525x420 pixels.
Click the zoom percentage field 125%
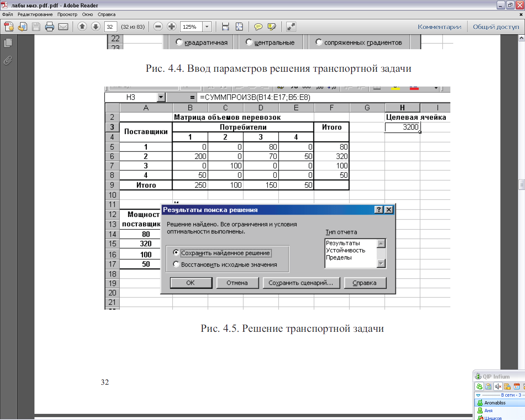click(192, 27)
